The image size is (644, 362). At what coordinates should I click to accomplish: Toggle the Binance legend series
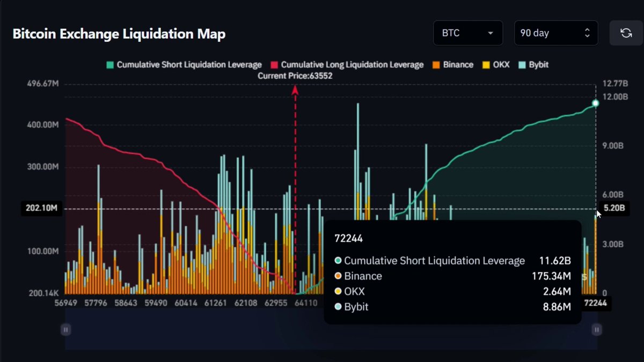click(453, 65)
